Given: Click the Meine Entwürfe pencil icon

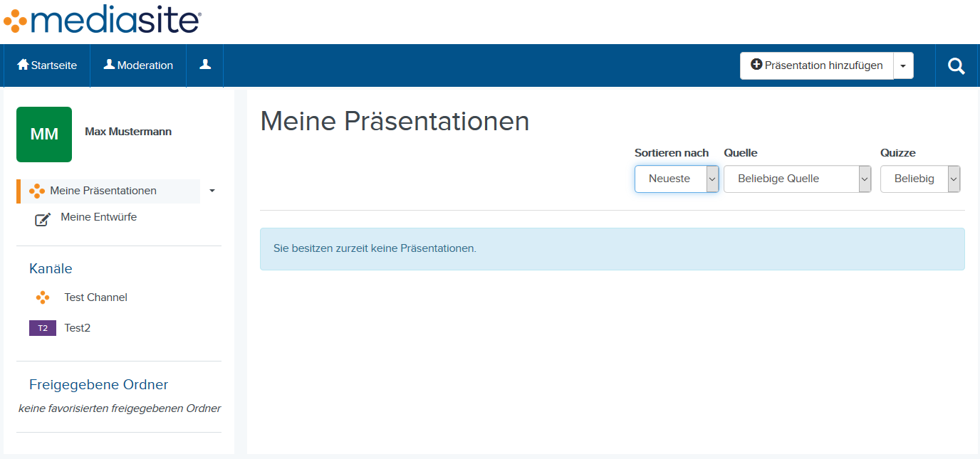Looking at the screenshot, I should tap(43, 219).
